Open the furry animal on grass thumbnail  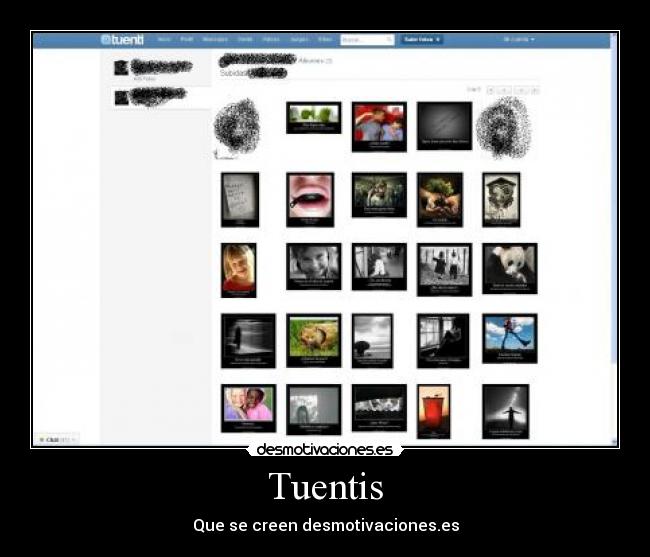coord(314,340)
